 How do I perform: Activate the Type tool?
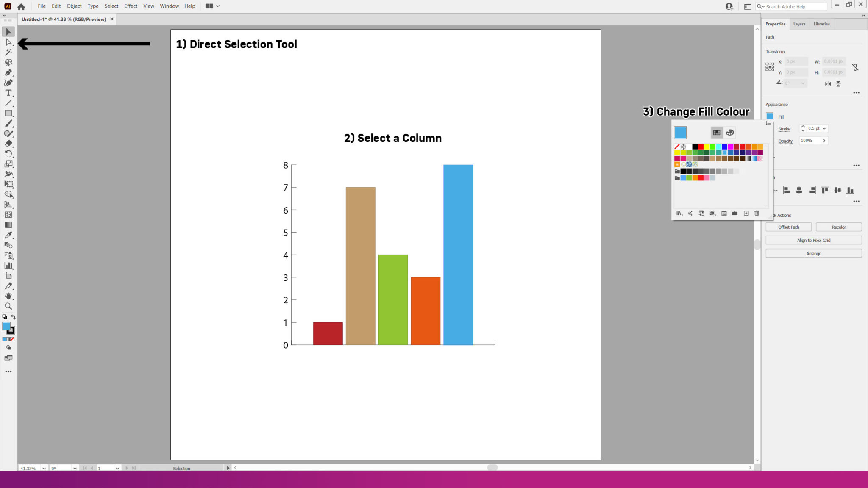(8, 93)
